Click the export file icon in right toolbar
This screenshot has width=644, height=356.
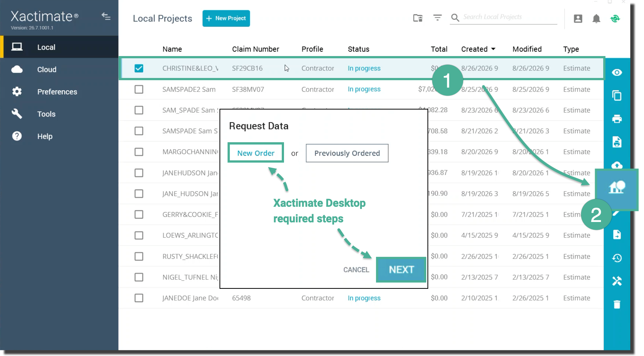[x=617, y=235]
